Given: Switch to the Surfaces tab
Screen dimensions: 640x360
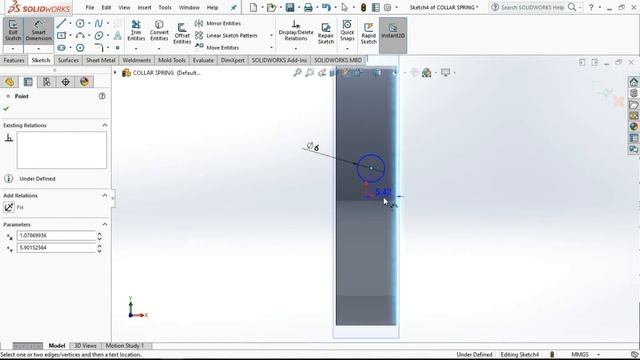Looking at the screenshot, I should [68, 60].
